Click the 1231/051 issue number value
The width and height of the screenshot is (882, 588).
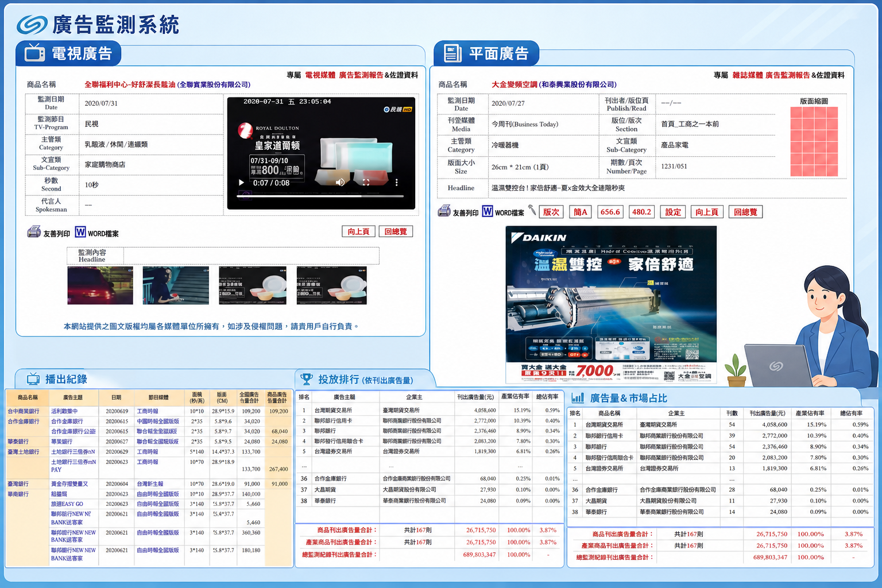tap(674, 167)
